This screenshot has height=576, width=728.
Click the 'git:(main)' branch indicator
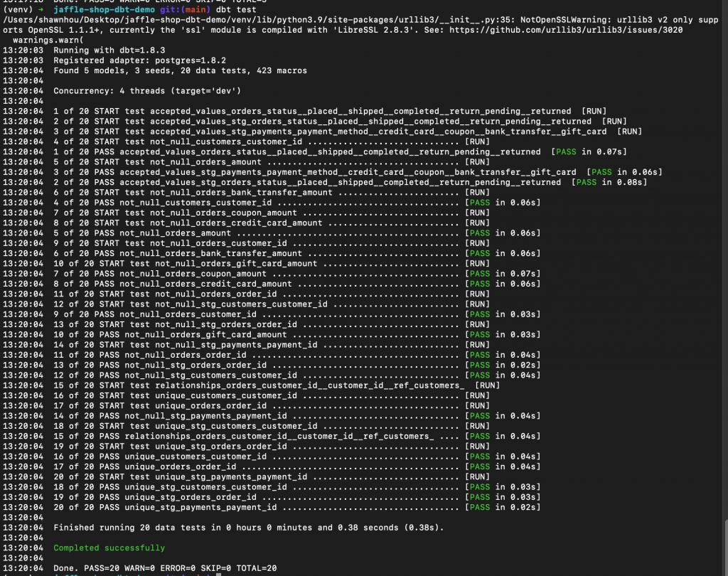point(186,9)
